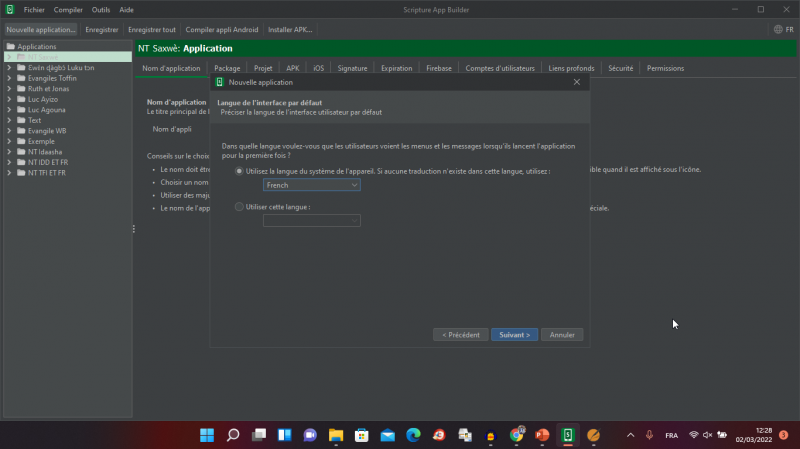Image resolution: width=800 pixels, height=449 pixels.
Task: Switch to the Signature tab
Action: click(352, 68)
